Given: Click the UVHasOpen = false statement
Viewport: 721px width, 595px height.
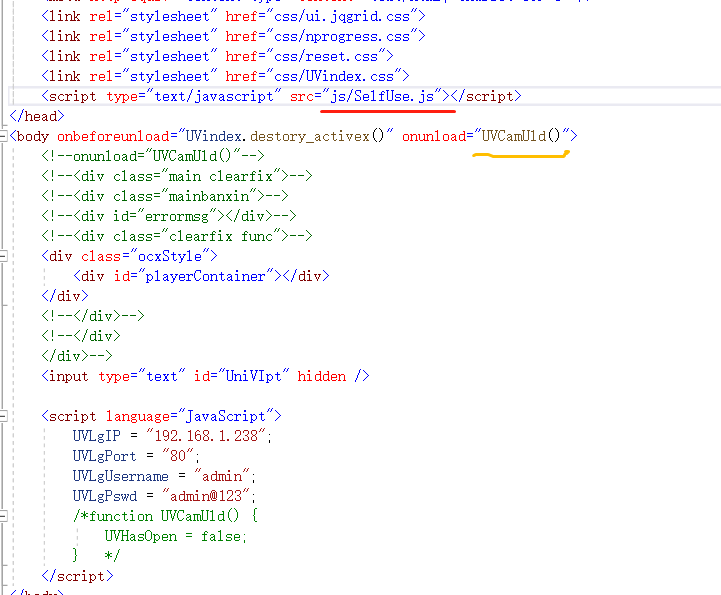Looking at the screenshot, I should click(x=176, y=536).
